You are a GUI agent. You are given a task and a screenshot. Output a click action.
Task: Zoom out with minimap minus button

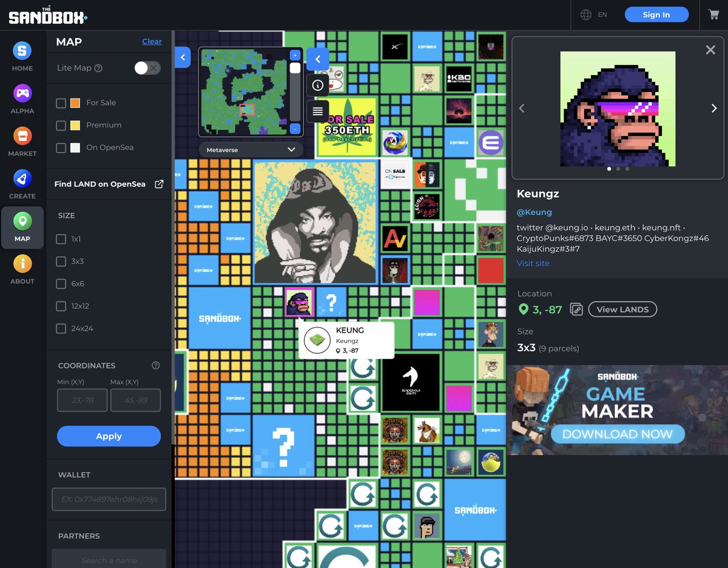[x=295, y=129]
